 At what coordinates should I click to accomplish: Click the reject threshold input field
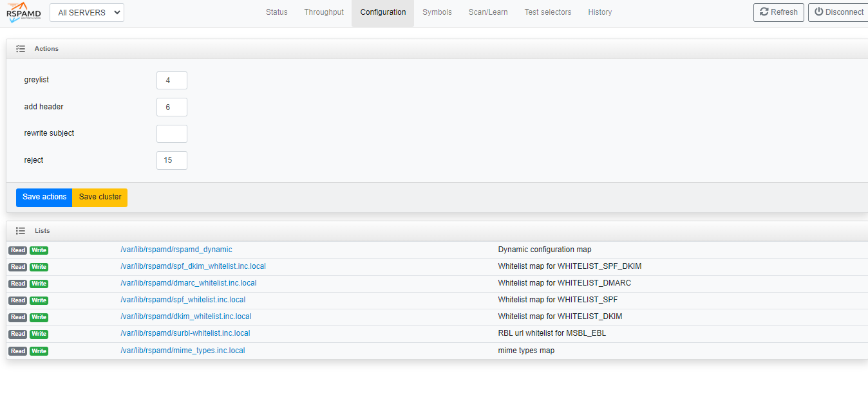[171, 160]
